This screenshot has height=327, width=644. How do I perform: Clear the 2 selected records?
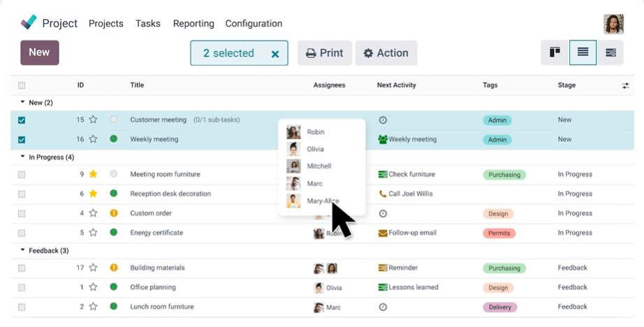(275, 54)
